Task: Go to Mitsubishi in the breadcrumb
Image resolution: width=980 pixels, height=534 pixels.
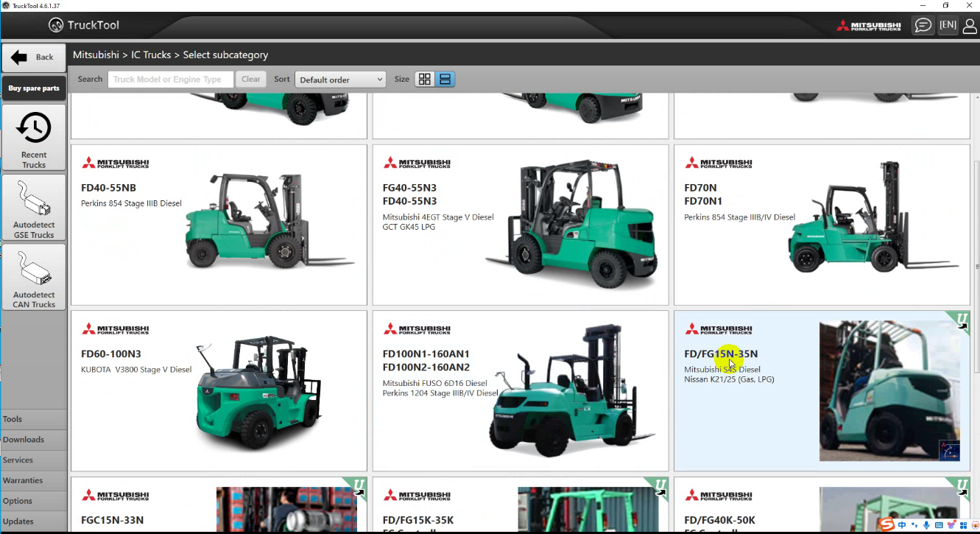Action: pyautogui.click(x=96, y=55)
